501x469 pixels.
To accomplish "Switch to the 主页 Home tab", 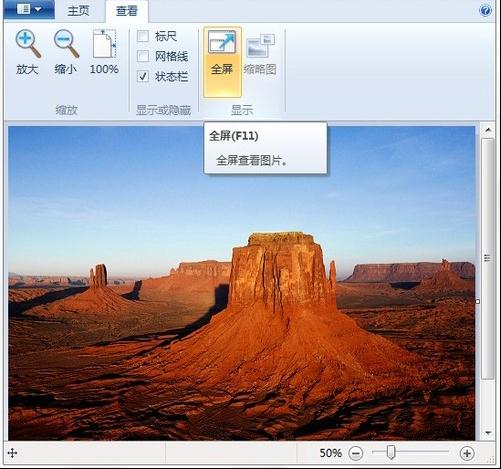I will tap(79, 11).
